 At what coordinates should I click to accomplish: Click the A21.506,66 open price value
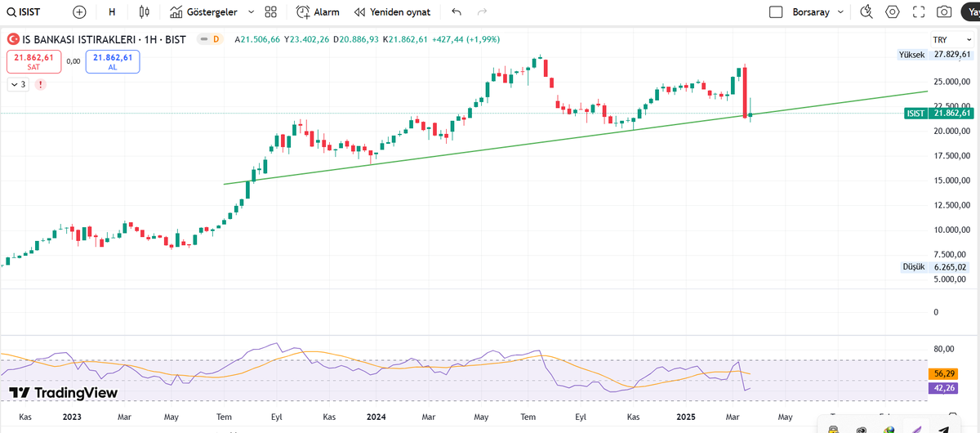tap(257, 39)
